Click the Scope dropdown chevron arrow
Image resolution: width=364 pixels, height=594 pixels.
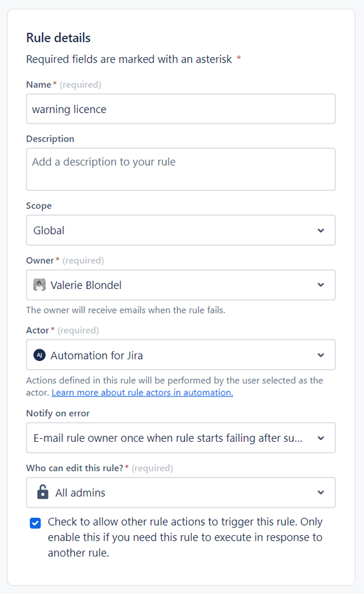[321, 230]
